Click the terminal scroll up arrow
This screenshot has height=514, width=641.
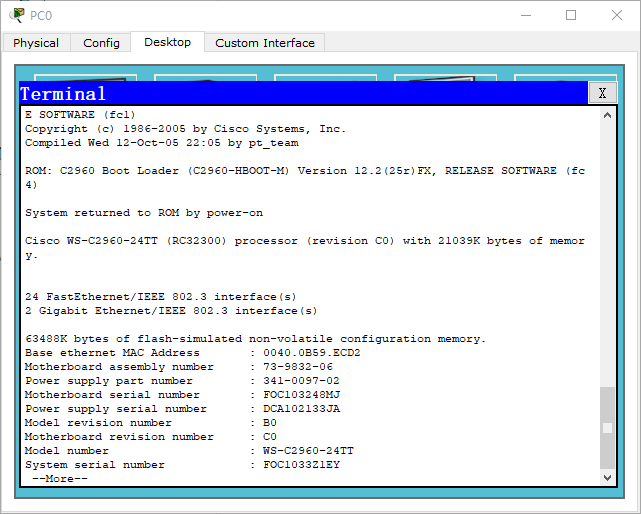607,115
